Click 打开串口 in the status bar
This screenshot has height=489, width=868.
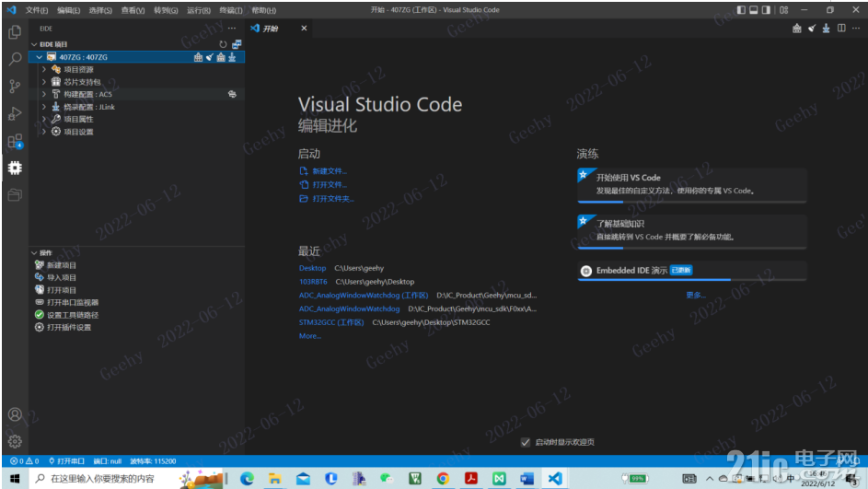tap(66, 460)
